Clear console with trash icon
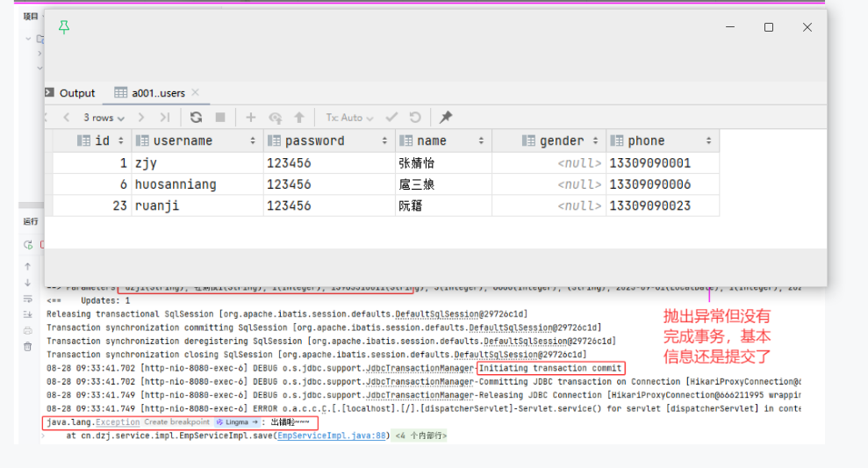The image size is (868, 468). (x=28, y=348)
